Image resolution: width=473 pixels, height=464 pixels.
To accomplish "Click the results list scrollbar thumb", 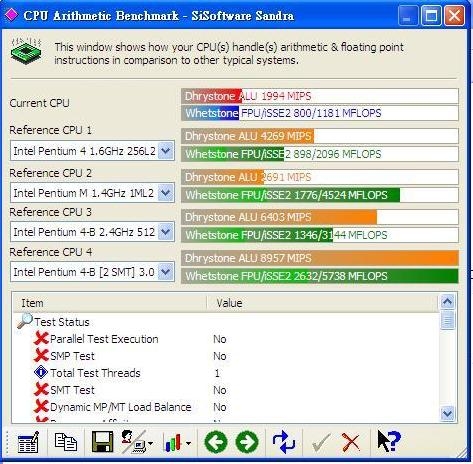I will pos(447,320).
